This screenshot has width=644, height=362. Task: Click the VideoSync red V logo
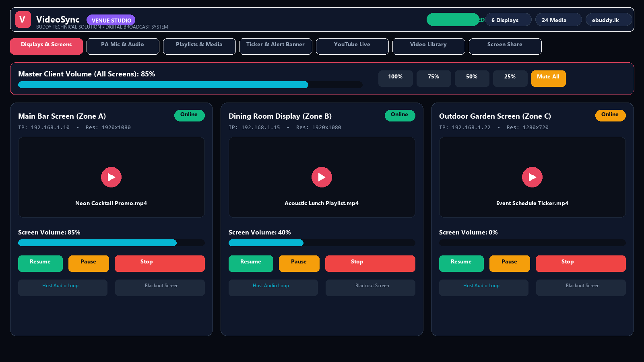click(23, 19)
